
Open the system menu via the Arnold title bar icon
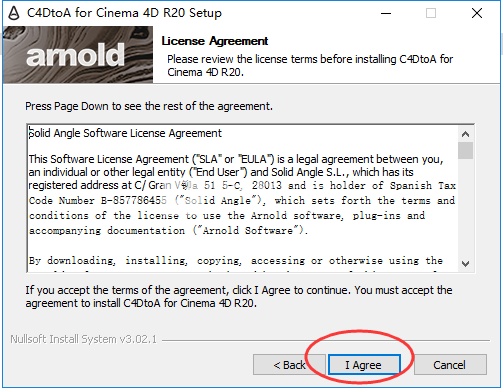pos(14,13)
